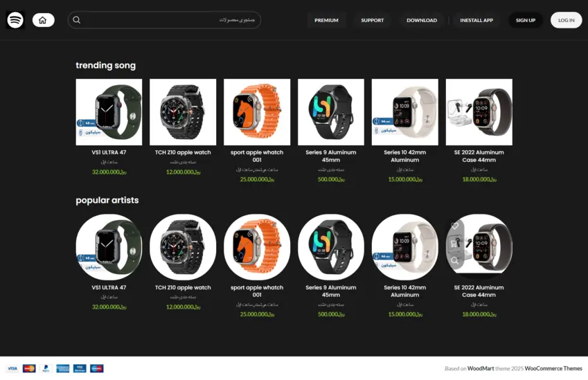Click cart icon on round SE 2022 watch
This screenshot has height=380, width=588.
455,243
